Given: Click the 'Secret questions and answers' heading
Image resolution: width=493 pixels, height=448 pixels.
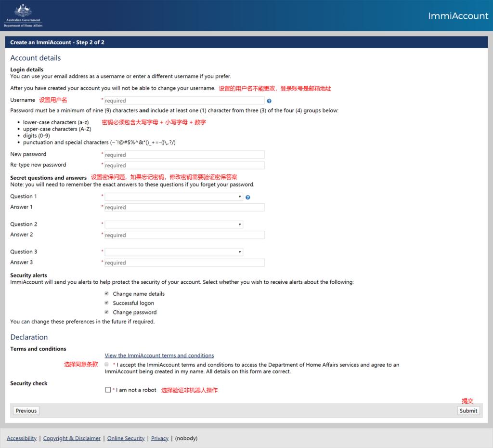Looking at the screenshot, I should click(x=49, y=178).
